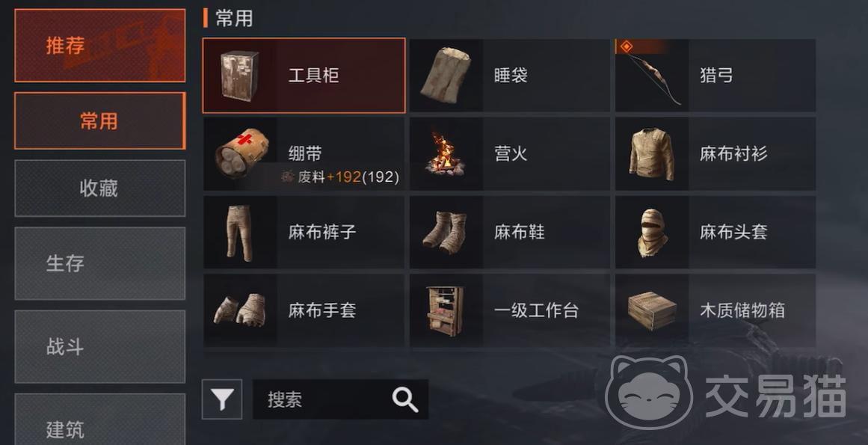Open the 建筑 building category

click(99, 420)
